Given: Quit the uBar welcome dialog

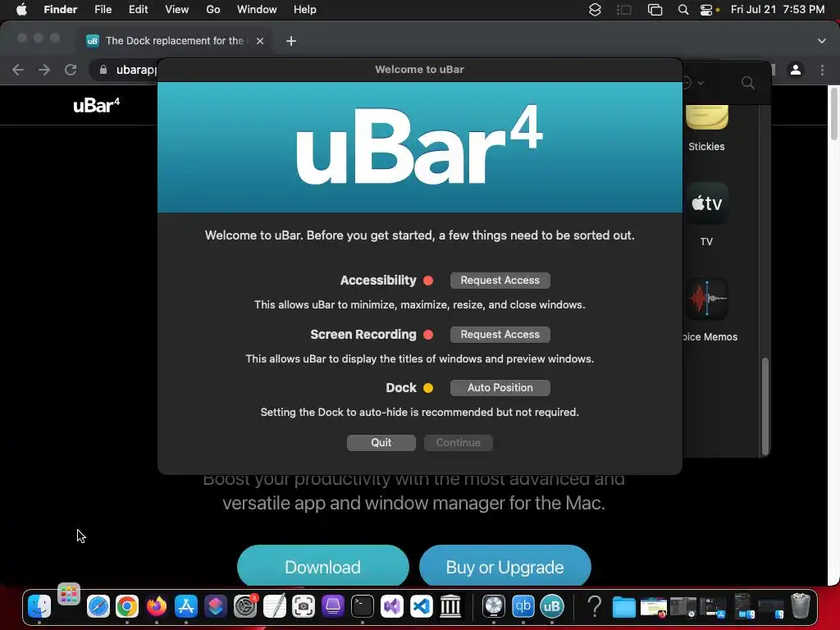Looking at the screenshot, I should point(381,442).
